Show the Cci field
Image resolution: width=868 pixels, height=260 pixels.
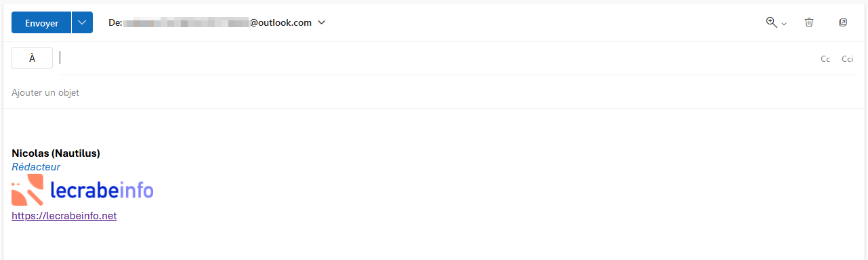click(x=847, y=59)
